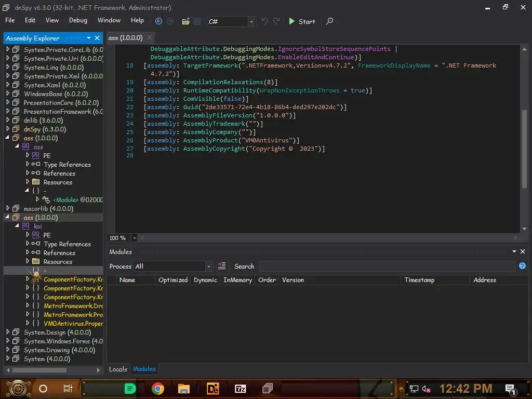Expand dnSpy (6.3.0.0) assembly node
Viewport: 532px width, 399px height.
point(8,129)
